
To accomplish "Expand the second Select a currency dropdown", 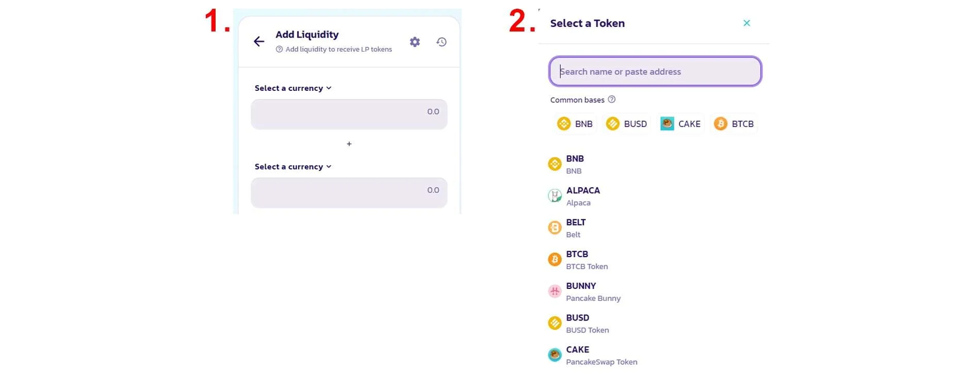I will (293, 167).
